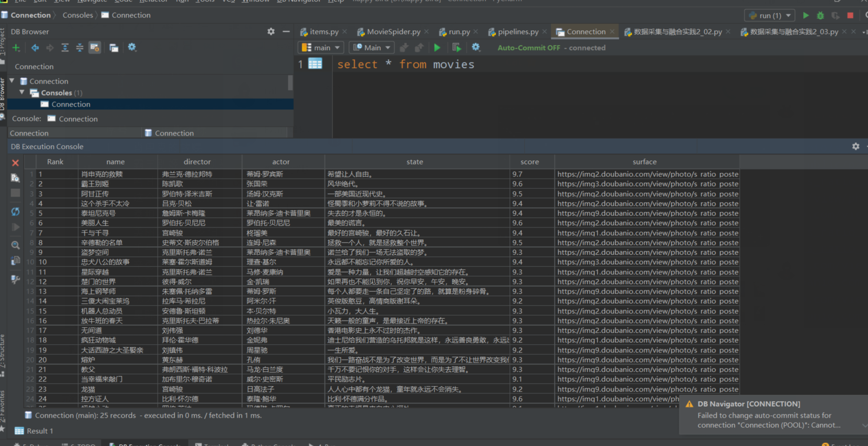
Task: Close the execution result with red X
Action: coord(16,163)
